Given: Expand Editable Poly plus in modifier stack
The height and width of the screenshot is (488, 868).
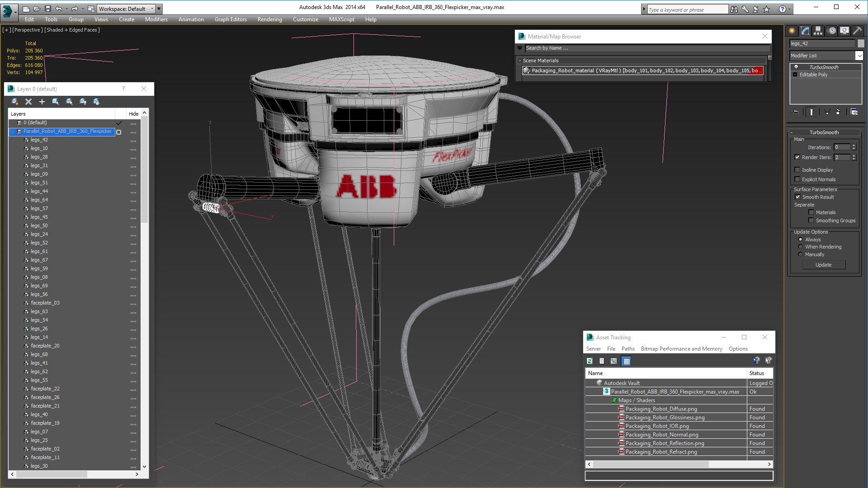Looking at the screenshot, I should click(795, 75).
